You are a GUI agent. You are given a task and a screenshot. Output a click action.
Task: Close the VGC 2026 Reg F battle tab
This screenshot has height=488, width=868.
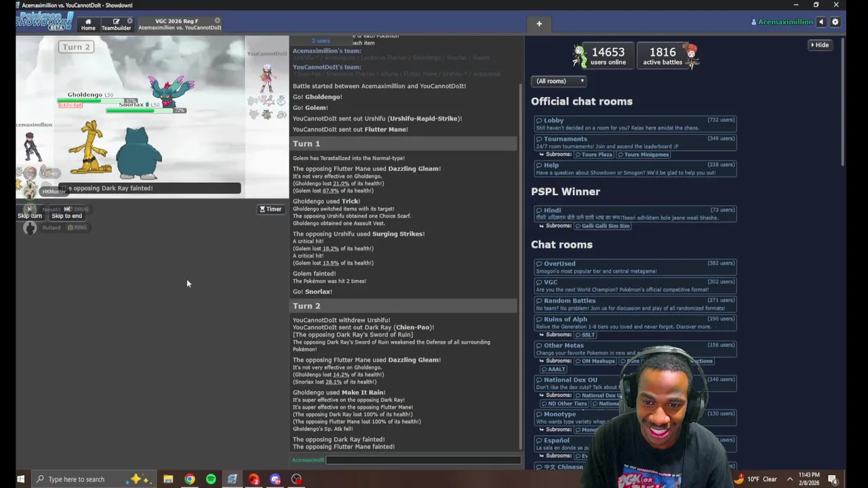(217, 20)
